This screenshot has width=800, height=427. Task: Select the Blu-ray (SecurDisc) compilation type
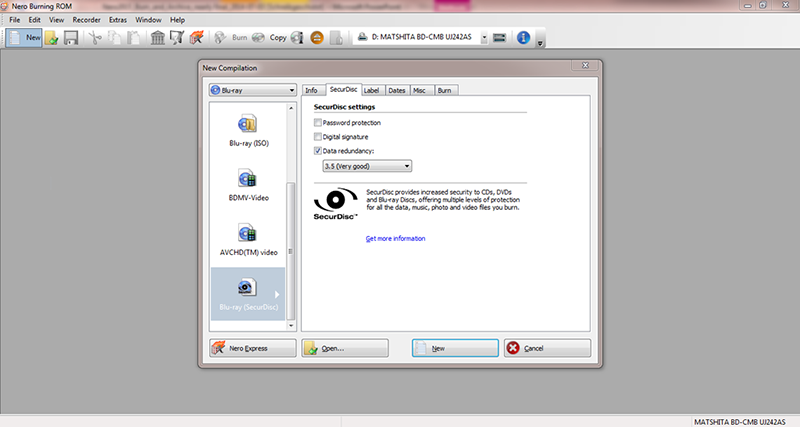coord(248,294)
